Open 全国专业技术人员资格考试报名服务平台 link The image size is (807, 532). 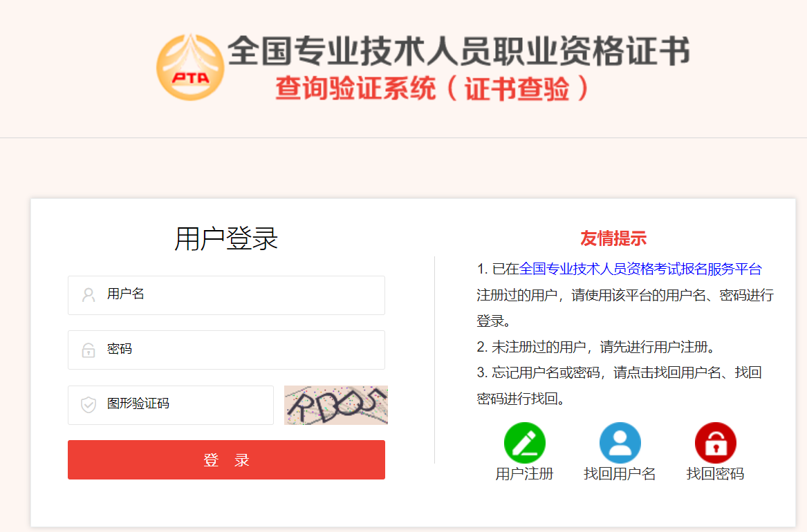click(640, 269)
